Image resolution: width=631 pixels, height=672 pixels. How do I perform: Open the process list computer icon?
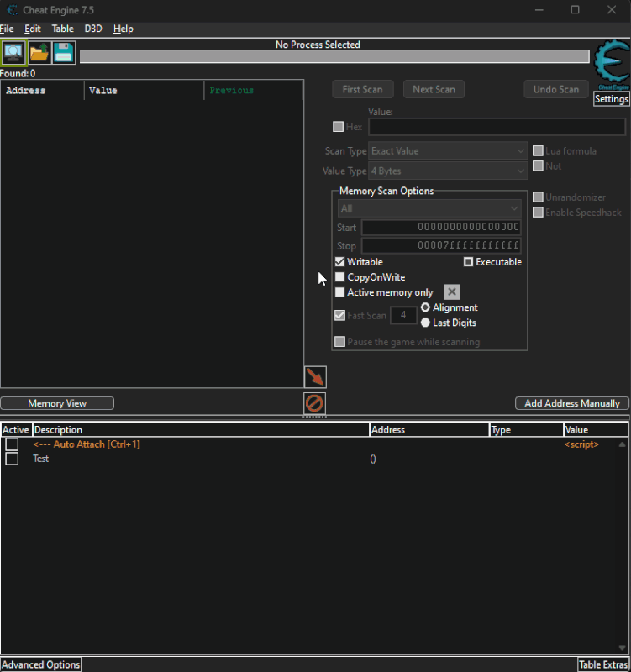pos(13,53)
